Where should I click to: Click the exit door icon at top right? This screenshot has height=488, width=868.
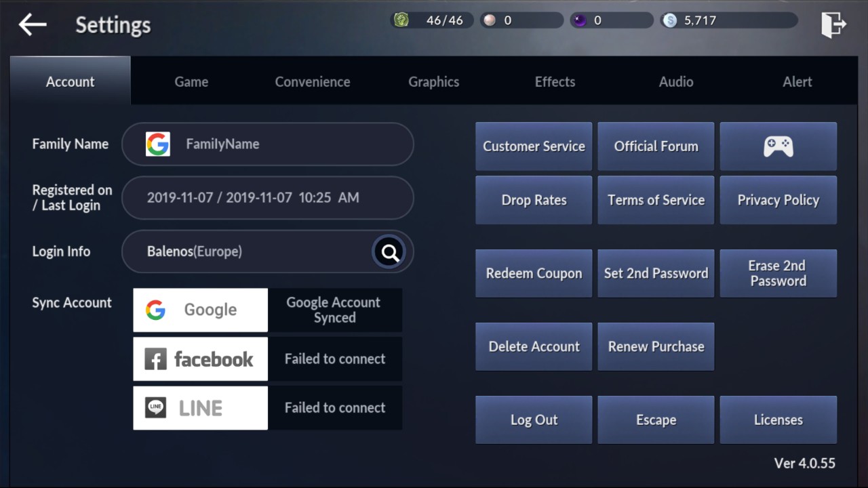point(833,25)
